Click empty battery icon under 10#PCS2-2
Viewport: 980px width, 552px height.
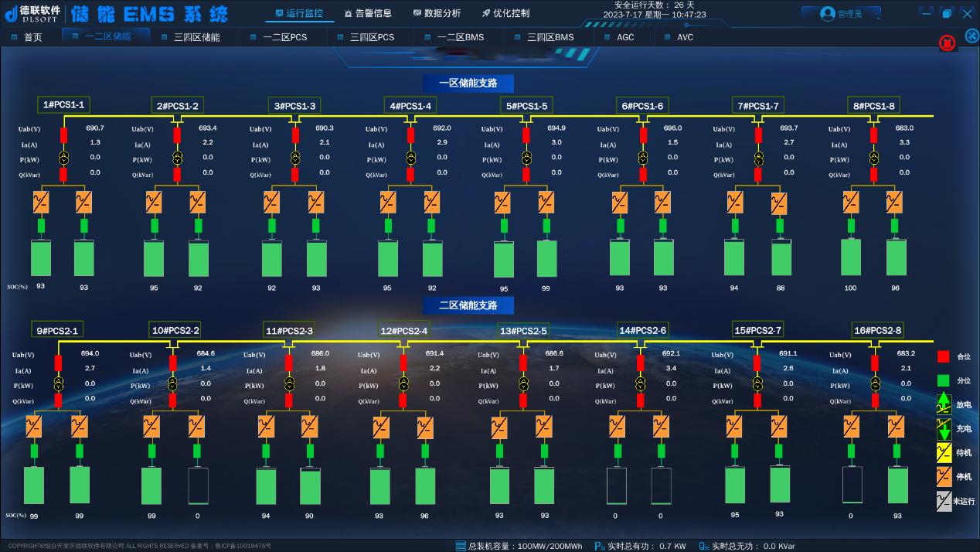pos(198,486)
